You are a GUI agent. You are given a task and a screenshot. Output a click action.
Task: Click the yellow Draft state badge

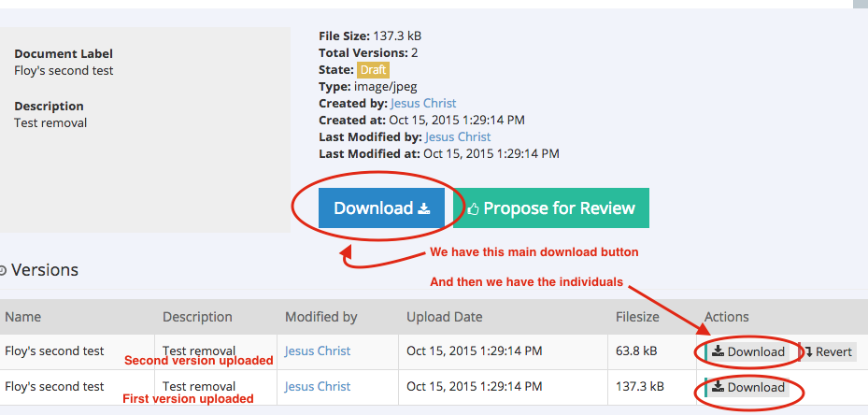click(x=373, y=70)
